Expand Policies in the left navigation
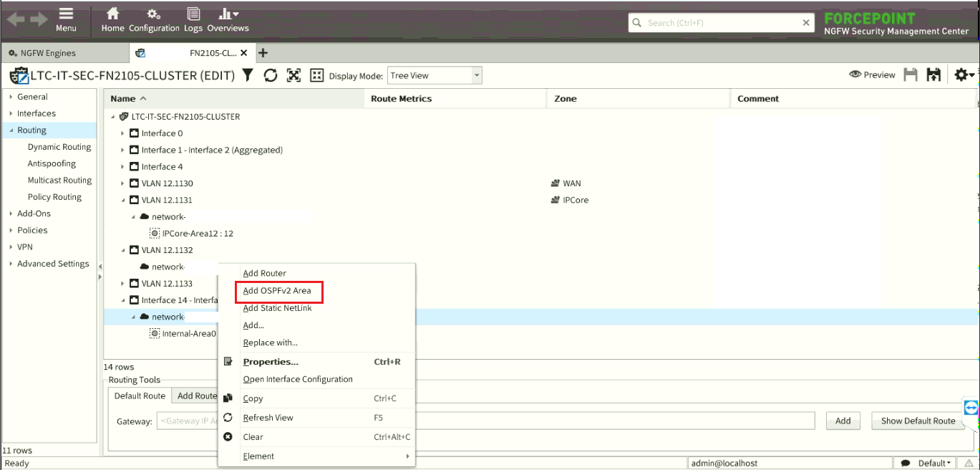This screenshot has width=980, height=470. 11,231
